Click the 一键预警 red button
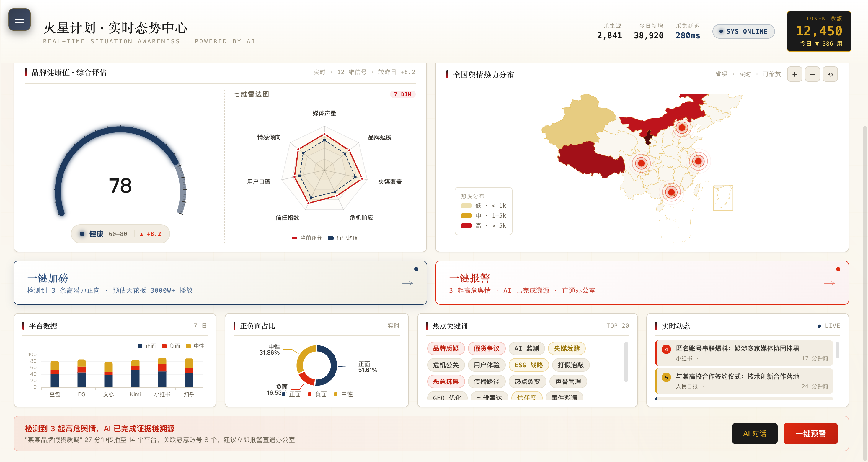The image size is (868, 462). [810, 433]
